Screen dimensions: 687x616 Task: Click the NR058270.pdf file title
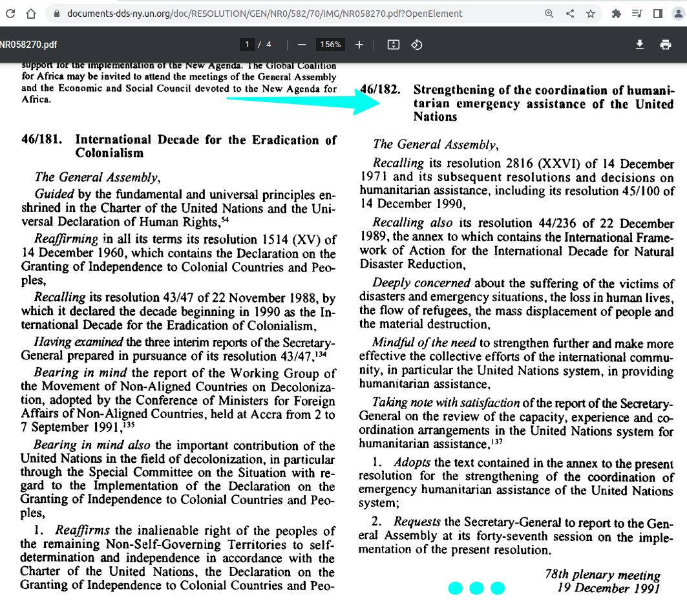pos(28,44)
